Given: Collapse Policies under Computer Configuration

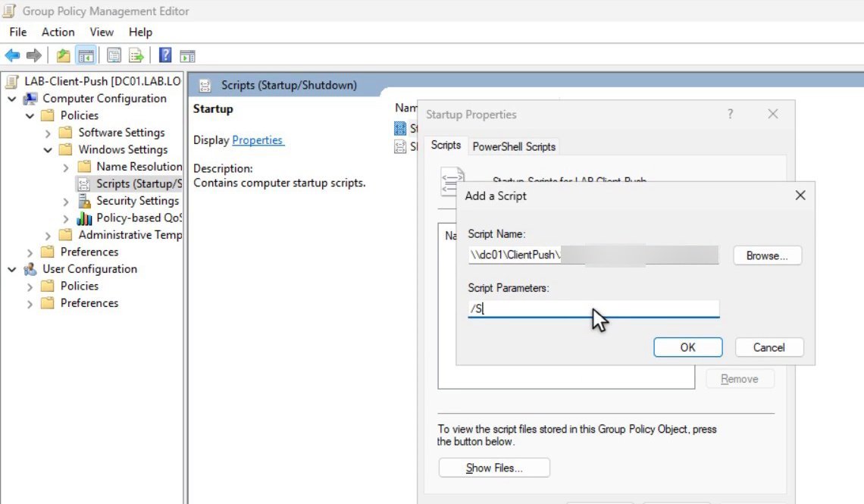Looking at the screenshot, I should pos(30,116).
